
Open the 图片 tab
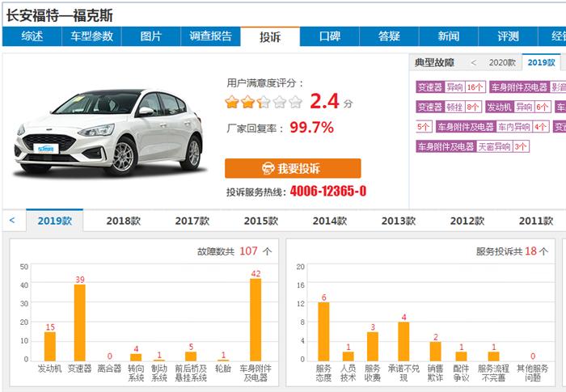[151, 36]
